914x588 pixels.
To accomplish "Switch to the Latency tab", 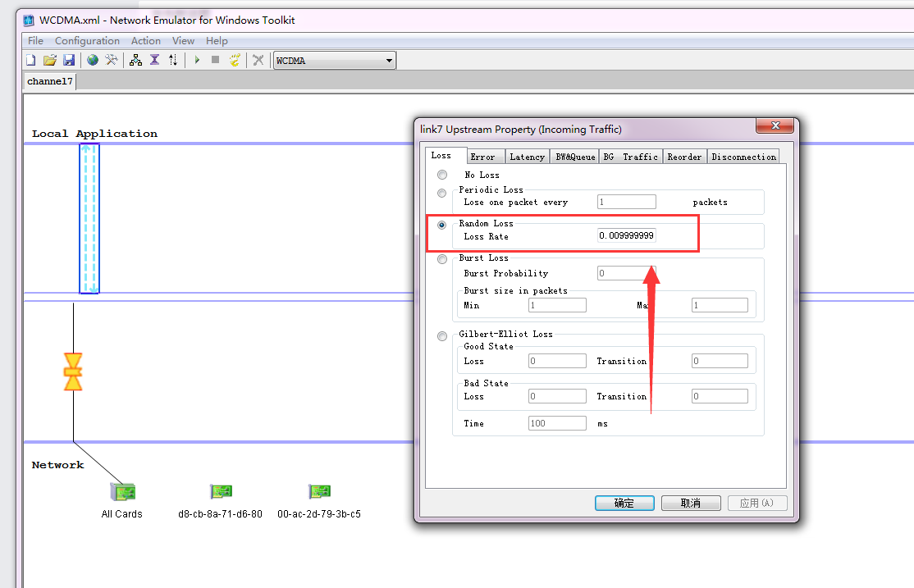I will coord(527,157).
